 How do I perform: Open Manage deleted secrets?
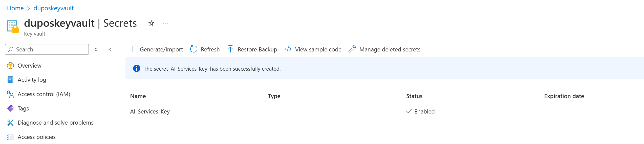coord(390,49)
